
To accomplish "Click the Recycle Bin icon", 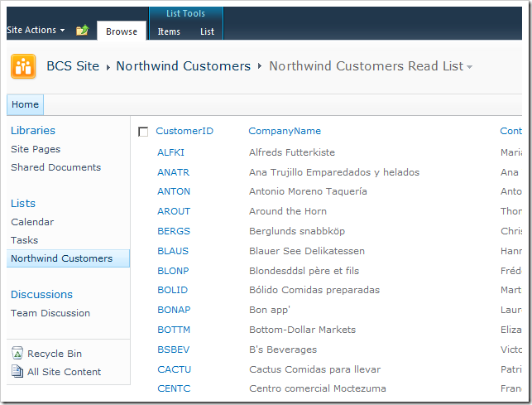I will [x=17, y=354].
